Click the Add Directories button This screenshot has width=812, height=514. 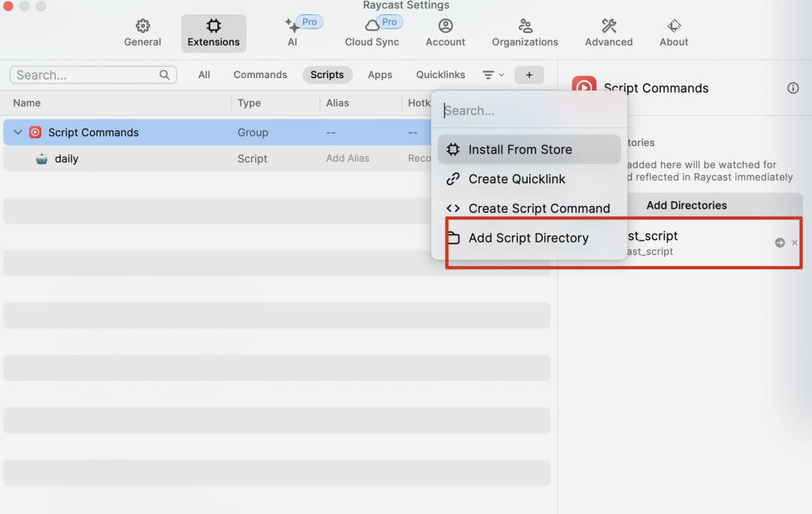pos(686,205)
